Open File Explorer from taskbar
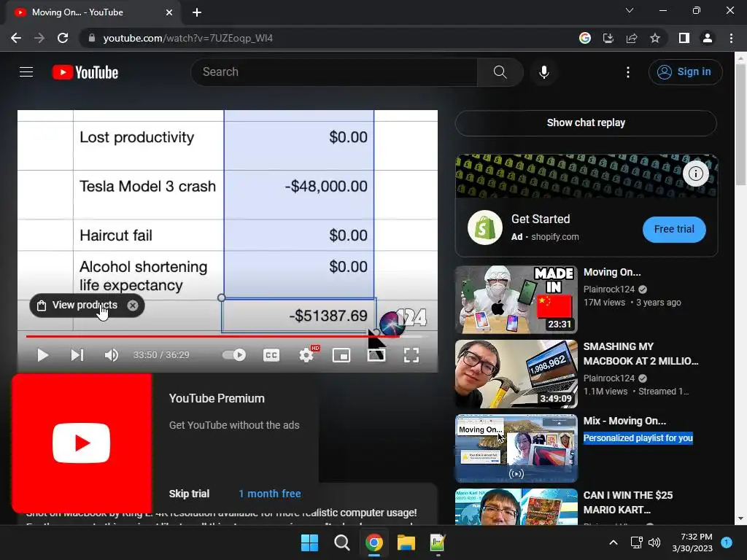The width and height of the screenshot is (747, 560). [x=406, y=542]
